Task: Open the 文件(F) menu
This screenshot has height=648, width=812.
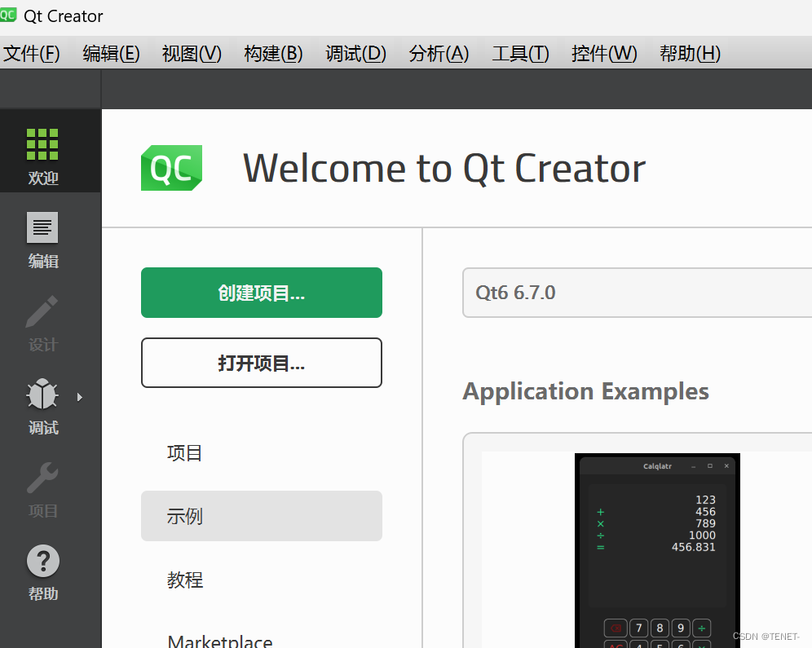Action: coord(32,53)
